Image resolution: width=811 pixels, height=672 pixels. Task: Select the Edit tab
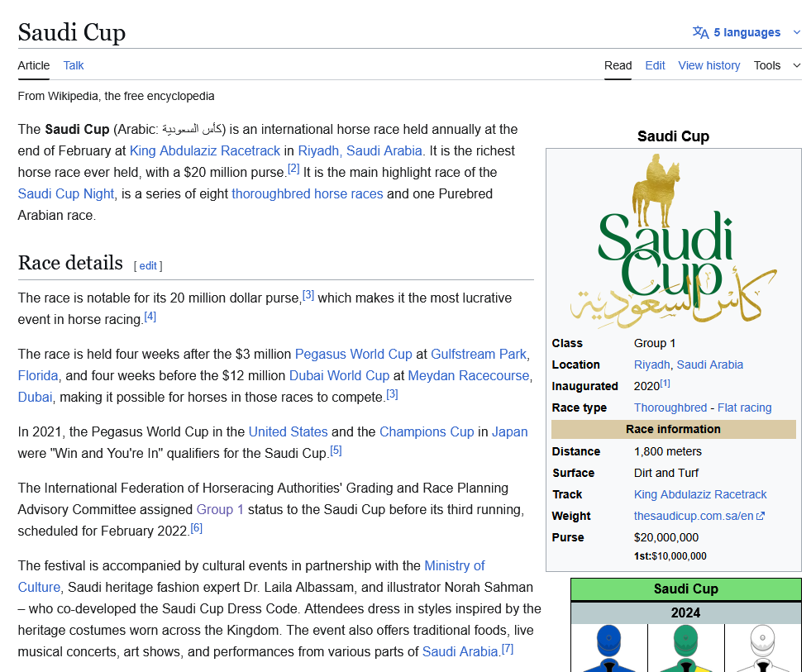coord(655,65)
